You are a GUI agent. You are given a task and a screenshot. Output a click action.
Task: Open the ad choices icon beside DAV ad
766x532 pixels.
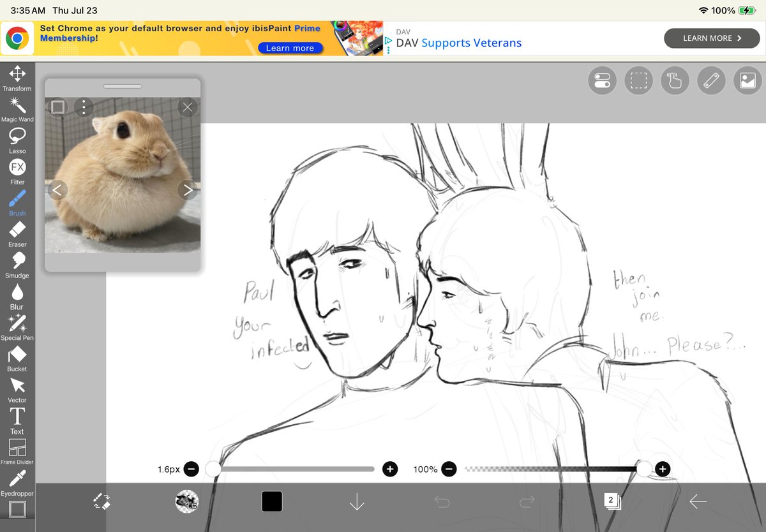point(388,40)
